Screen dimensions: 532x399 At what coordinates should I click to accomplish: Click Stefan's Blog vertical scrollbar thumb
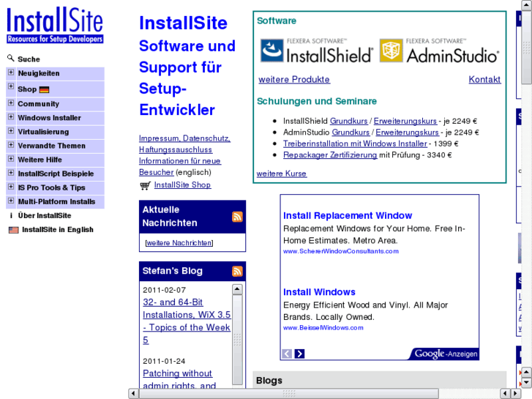click(x=237, y=340)
